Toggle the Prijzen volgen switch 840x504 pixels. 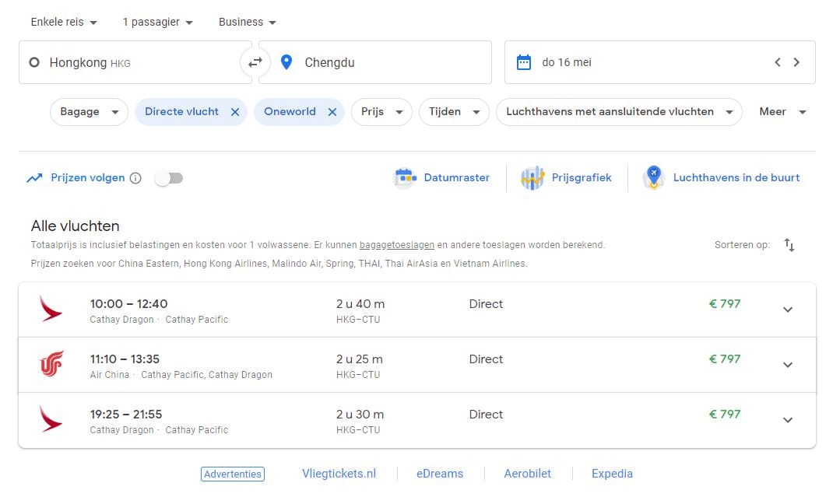pos(169,178)
